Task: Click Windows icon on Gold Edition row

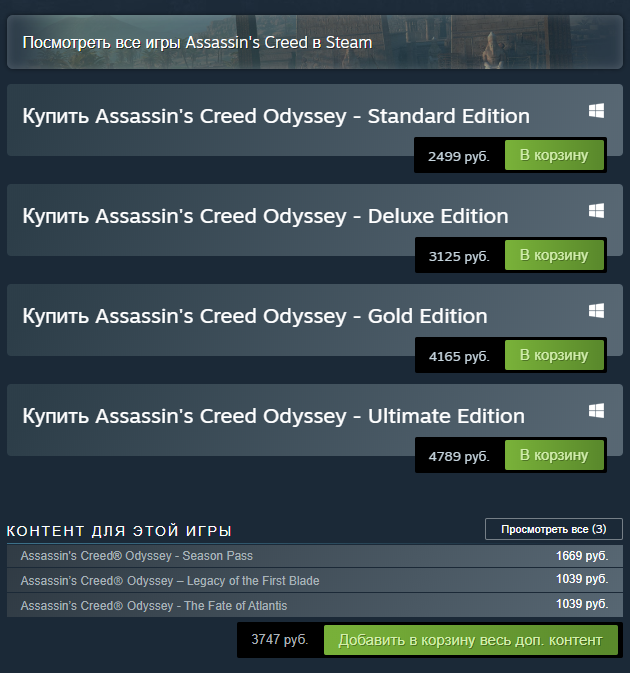Action: point(596,311)
